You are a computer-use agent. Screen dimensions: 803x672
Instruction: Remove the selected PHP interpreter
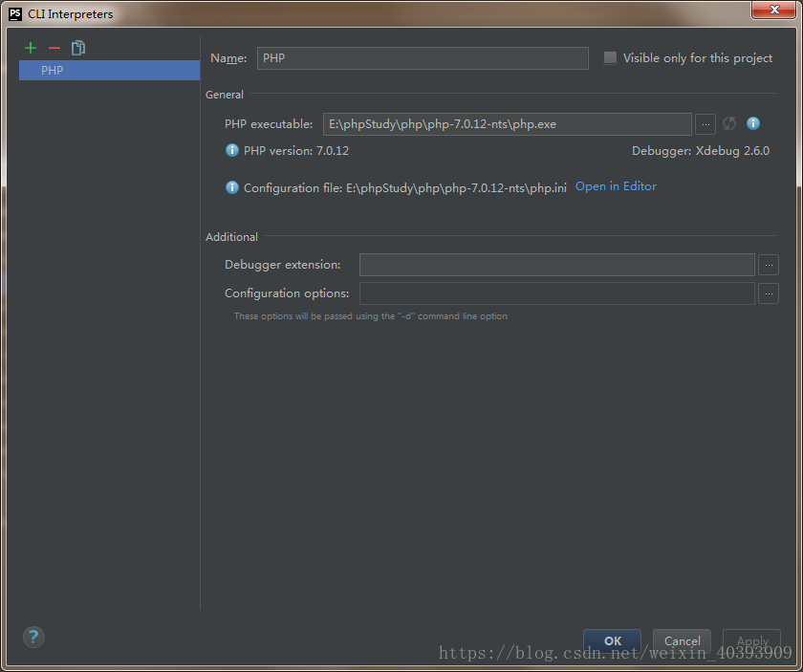click(x=54, y=47)
